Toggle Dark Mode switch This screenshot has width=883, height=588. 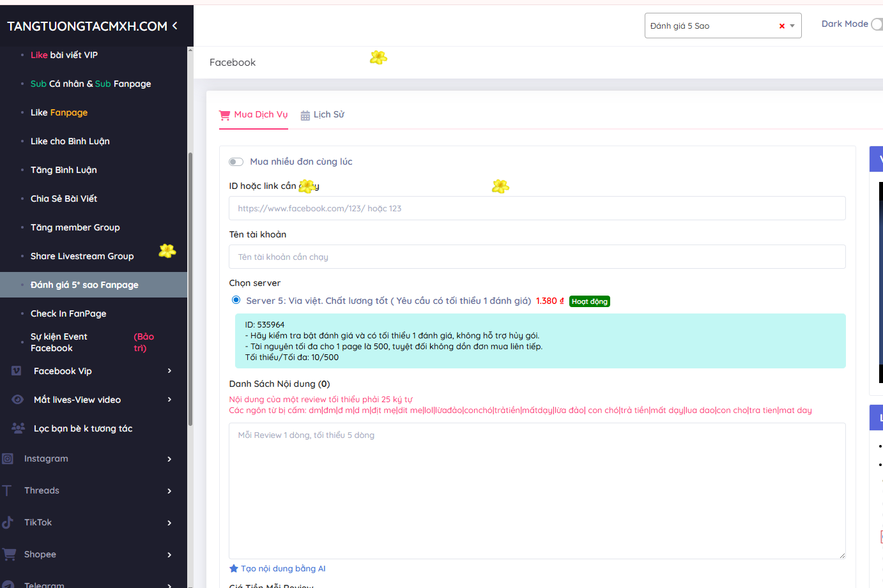pos(877,24)
